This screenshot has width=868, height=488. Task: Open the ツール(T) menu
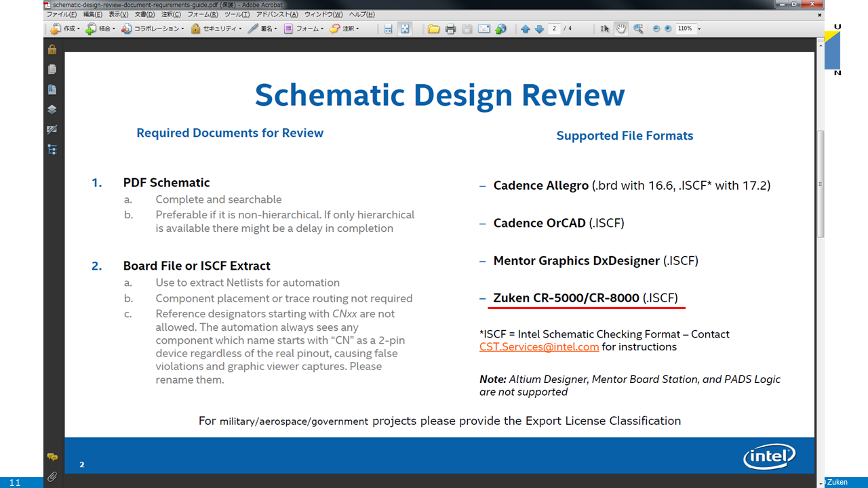(237, 14)
